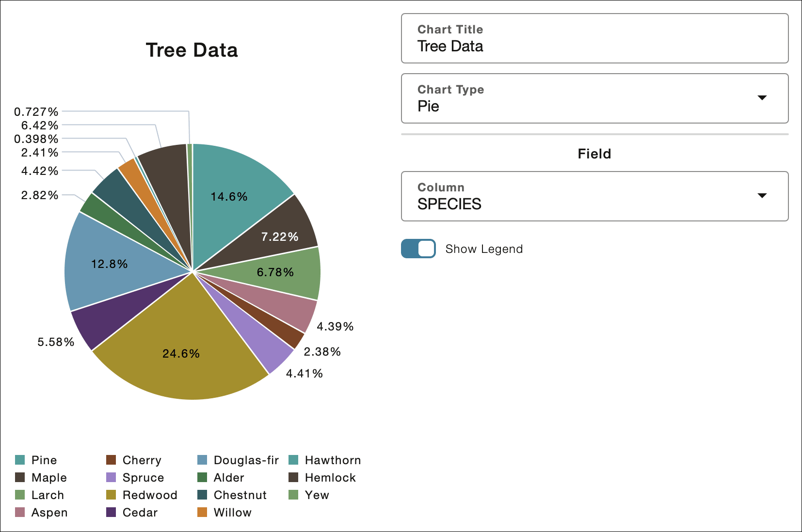The height and width of the screenshot is (532, 802).
Task: Click the Aspen color swatch
Action: click(20, 512)
